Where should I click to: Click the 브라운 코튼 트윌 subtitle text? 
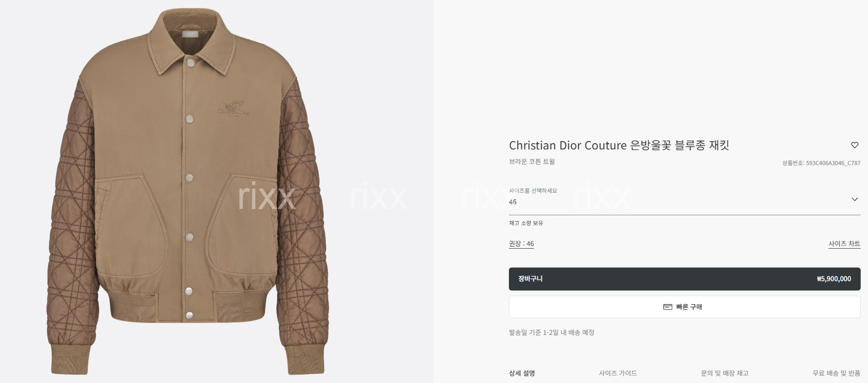pos(532,161)
